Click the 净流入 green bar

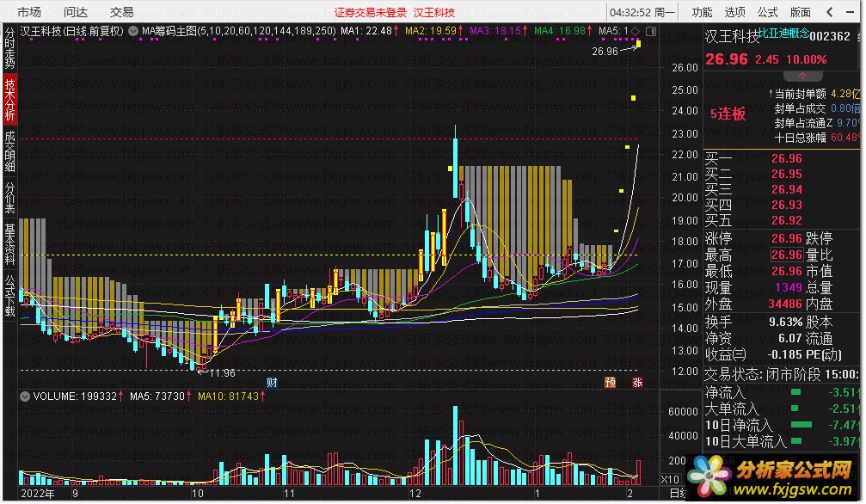(795, 392)
